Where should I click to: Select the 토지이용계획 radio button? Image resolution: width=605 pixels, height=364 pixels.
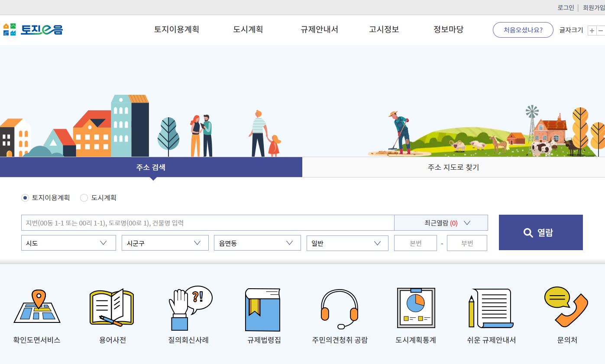pos(25,198)
